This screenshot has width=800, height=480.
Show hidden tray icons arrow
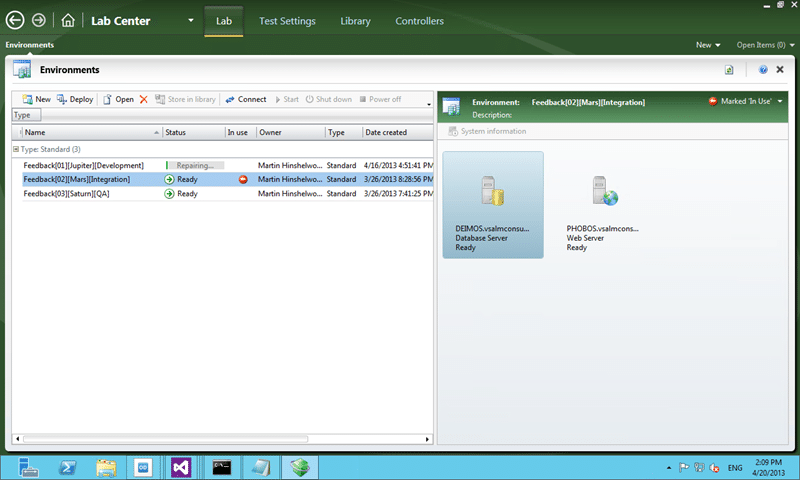pos(669,468)
